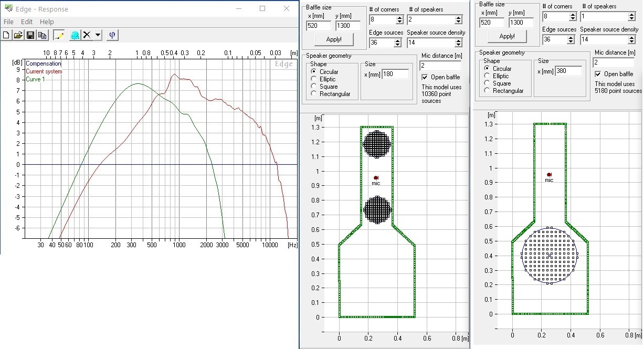Click # of corners spinner in one-speaker panel

tap(573, 16)
